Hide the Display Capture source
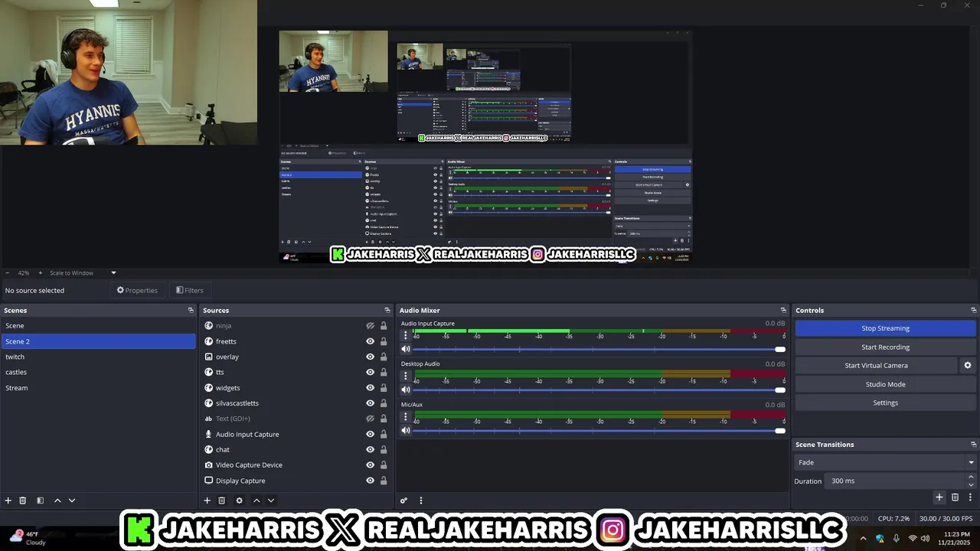 coord(371,481)
